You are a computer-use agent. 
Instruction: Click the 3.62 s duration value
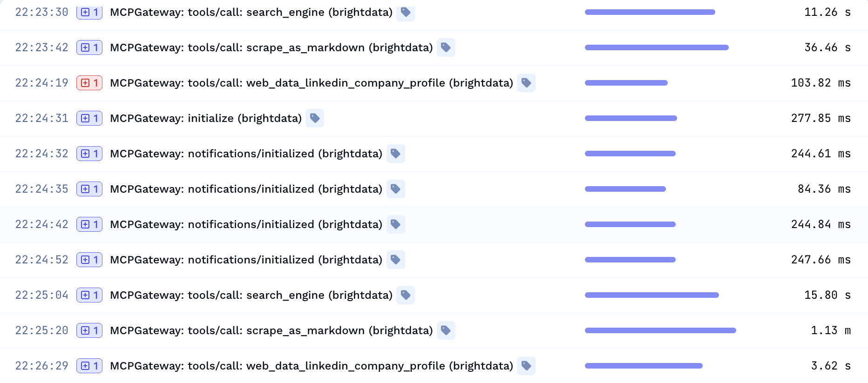tap(831, 366)
